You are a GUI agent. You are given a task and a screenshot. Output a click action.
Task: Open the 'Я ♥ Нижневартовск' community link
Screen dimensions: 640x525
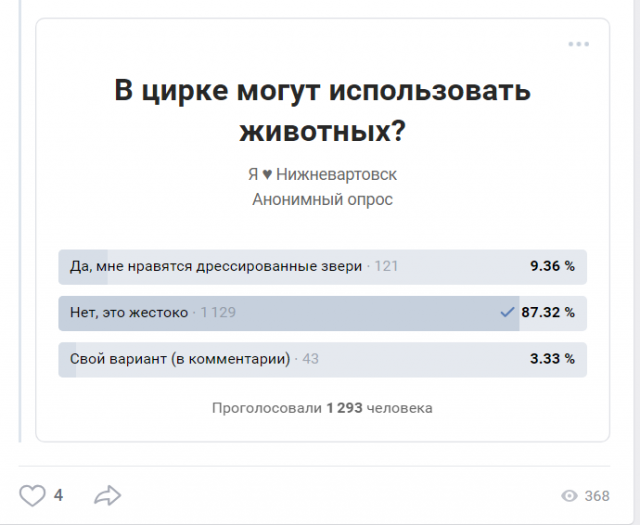pos(322,174)
